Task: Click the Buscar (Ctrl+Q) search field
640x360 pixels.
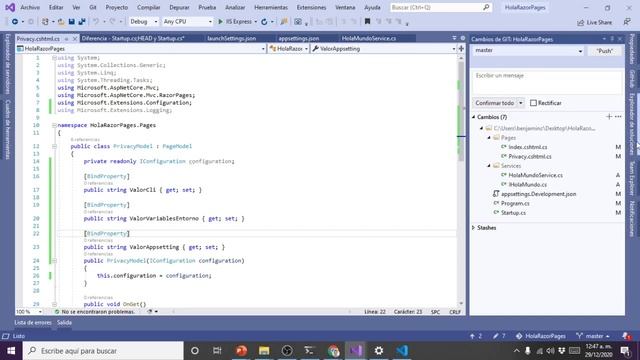Action: click(x=440, y=7)
